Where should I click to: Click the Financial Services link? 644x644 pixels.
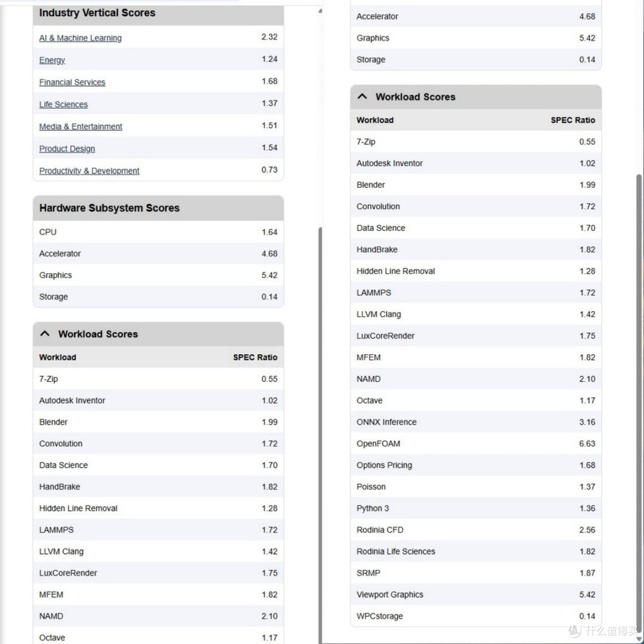pos(72,82)
